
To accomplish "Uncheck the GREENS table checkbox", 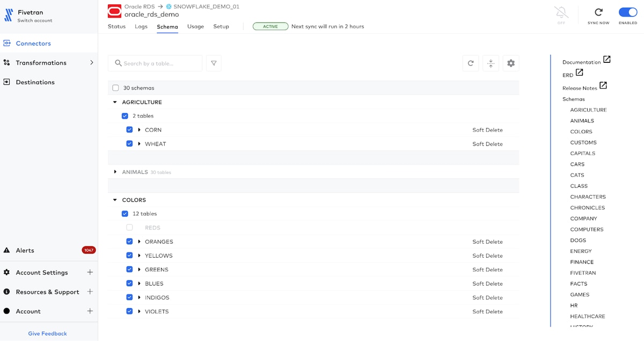I will 129,270.
